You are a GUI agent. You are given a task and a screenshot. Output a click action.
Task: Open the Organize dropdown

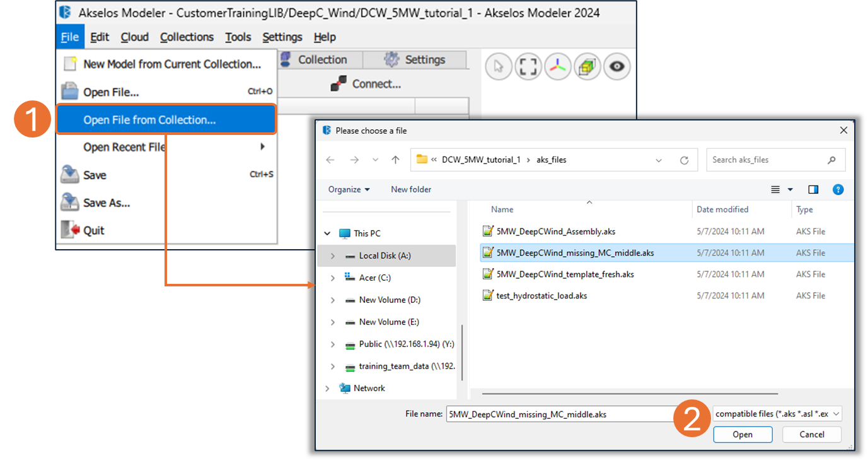(x=349, y=189)
